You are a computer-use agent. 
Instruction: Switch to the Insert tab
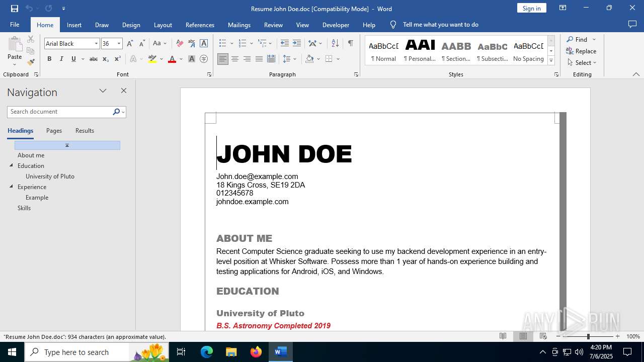coord(74,25)
